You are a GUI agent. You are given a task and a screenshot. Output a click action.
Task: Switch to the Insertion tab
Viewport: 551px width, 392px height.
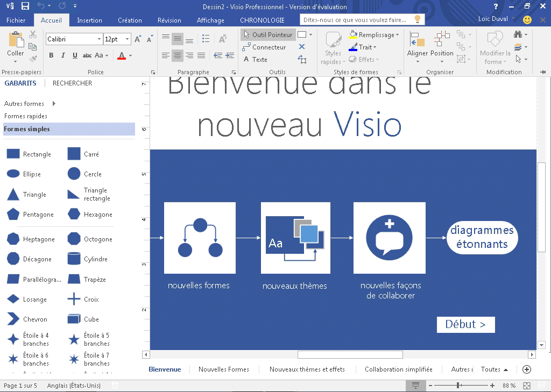tap(90, 20)
